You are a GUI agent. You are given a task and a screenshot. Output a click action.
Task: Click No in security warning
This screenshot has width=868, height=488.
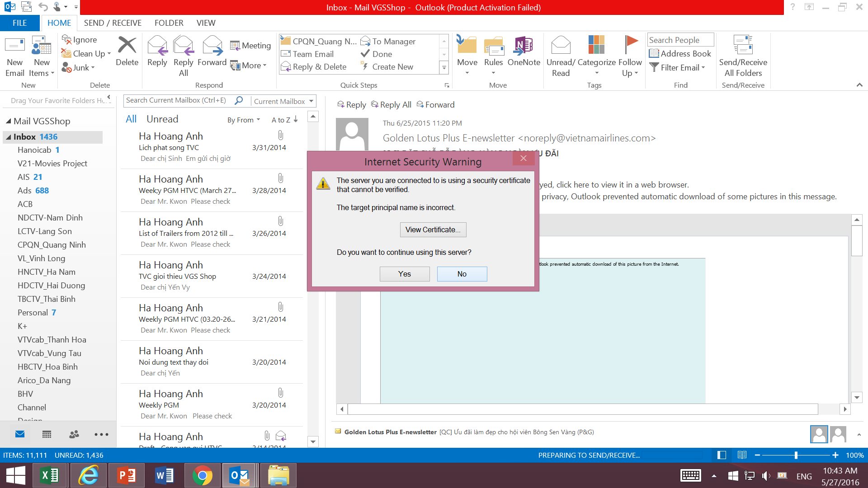(462, 274)
